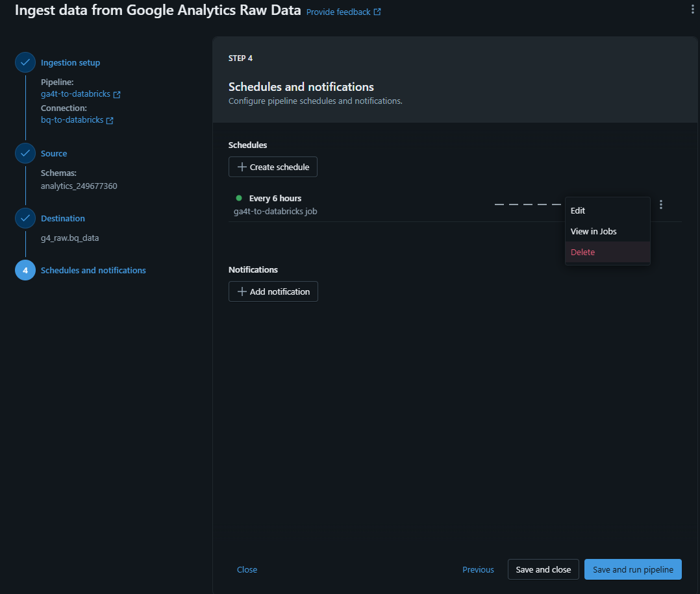Go back with the Previous link
This screenshot has height=594, width=700.
[x=478, y=569]
